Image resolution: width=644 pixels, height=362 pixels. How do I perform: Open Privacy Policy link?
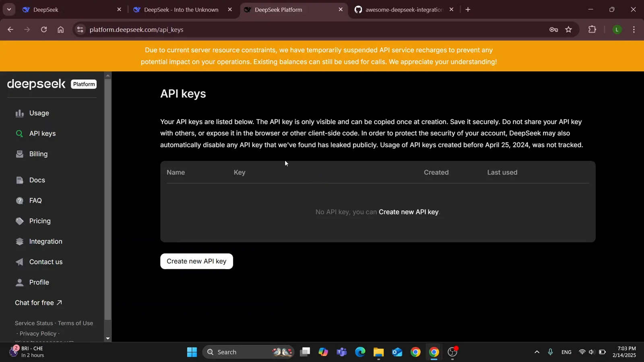38,334
